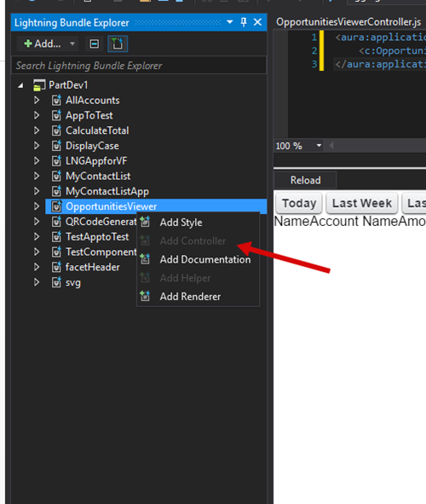Viewport: 426px width, 504px height.
Task: Expand the svg bundle
Action: point(37,282)
